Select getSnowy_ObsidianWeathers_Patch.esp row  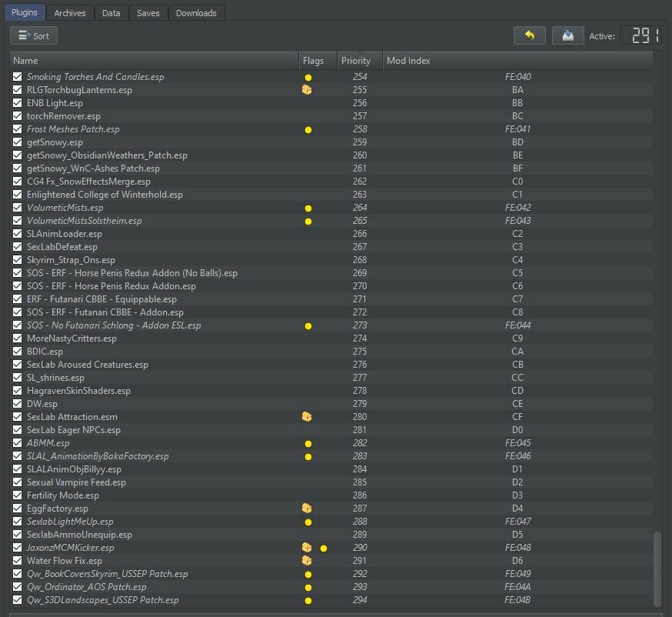click(331, 155)
